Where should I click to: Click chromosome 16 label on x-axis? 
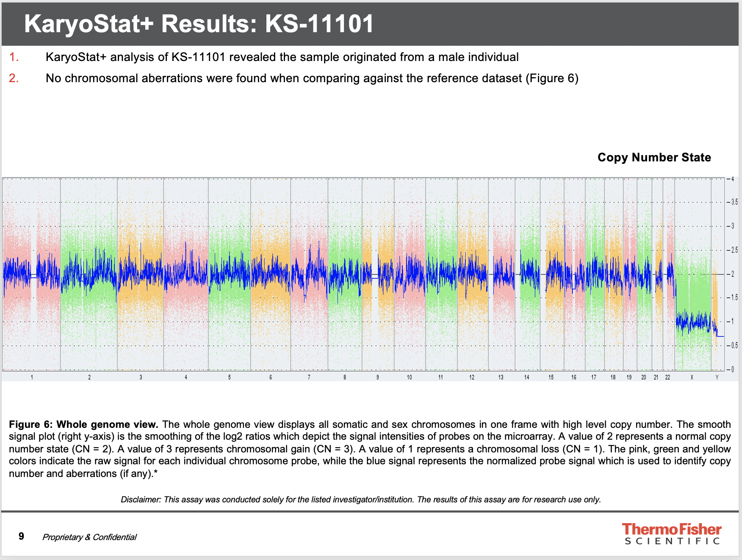coord(574,377)
